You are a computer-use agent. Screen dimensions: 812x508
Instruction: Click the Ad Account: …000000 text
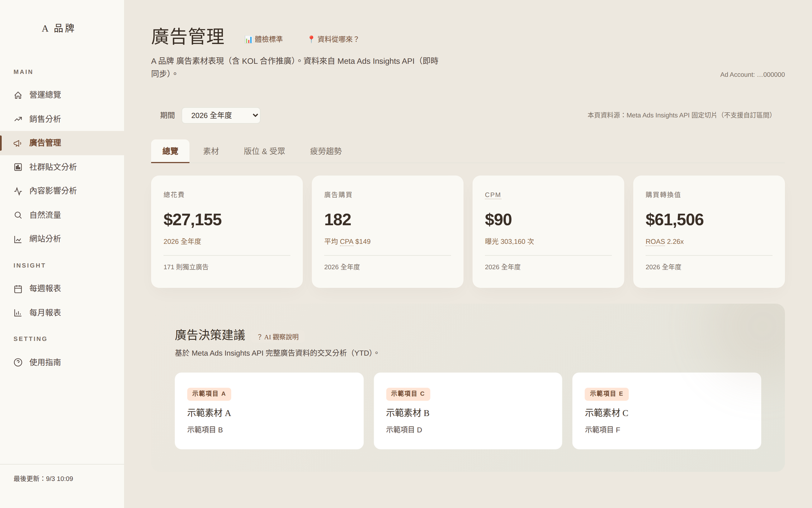752,74
